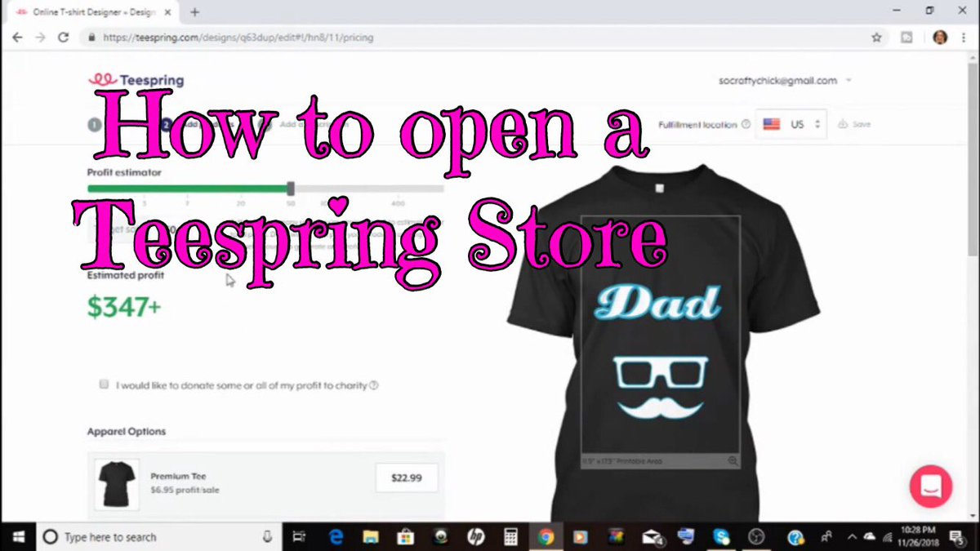Open the taskbar help question-mark icon
The height and width of the screenshot is (551, 980).
click(x=795, y=536)
